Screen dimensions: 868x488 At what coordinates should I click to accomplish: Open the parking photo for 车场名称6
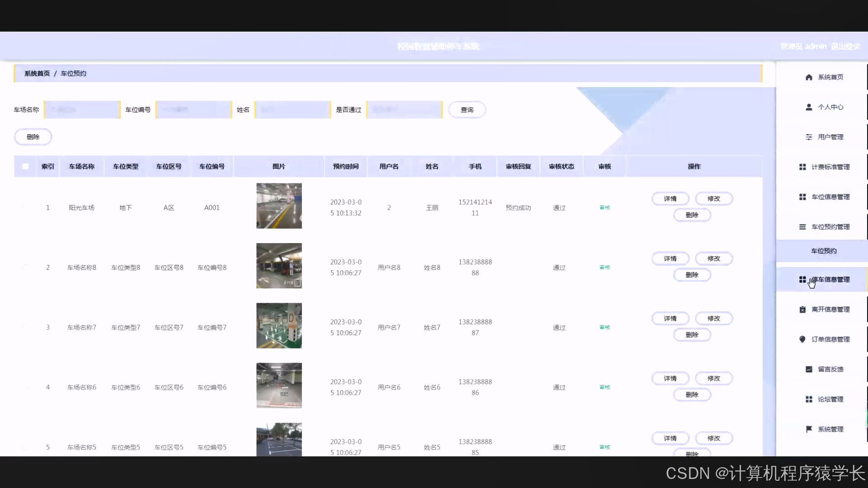(x=279, y=385)
